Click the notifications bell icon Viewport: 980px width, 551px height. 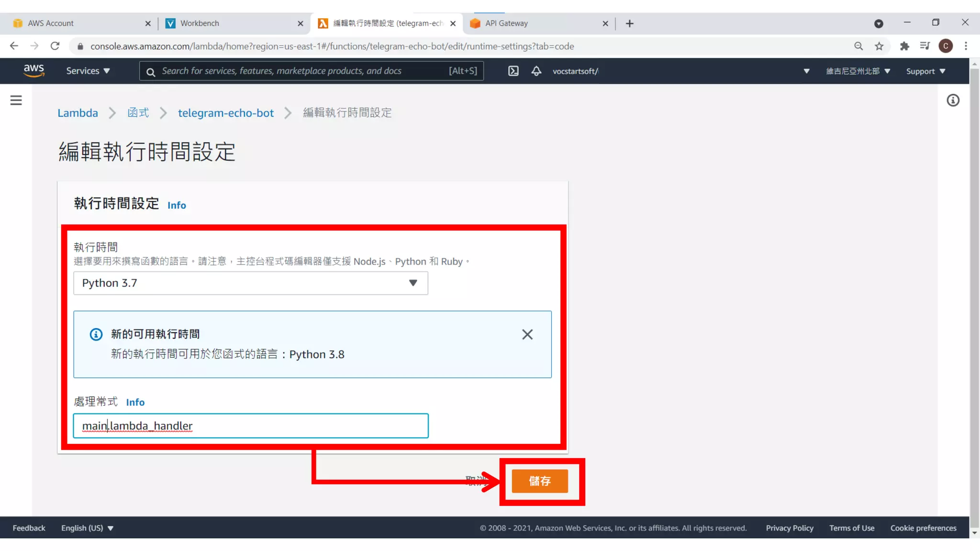tap(536, 71)
